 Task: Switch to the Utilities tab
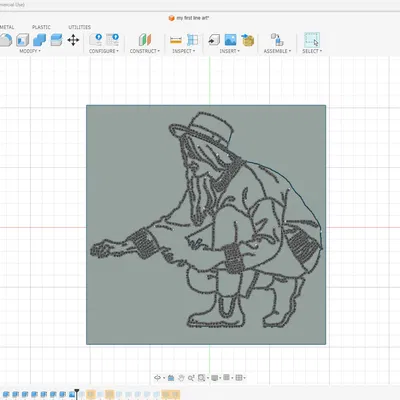click(79, 27)
